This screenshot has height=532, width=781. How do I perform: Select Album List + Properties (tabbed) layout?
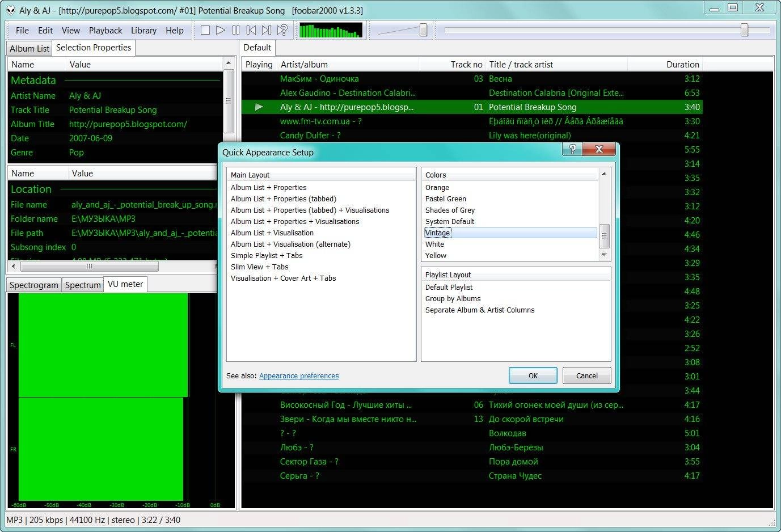click(x=284, y=199)
